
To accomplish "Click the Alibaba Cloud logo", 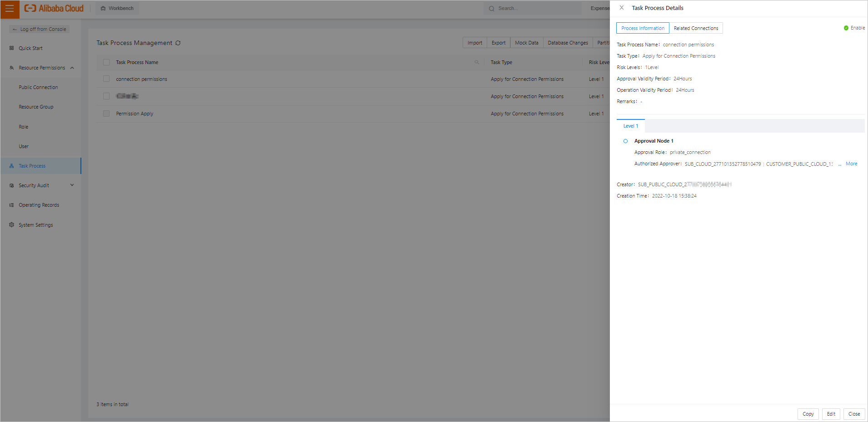I will click(x=54, y=8).
